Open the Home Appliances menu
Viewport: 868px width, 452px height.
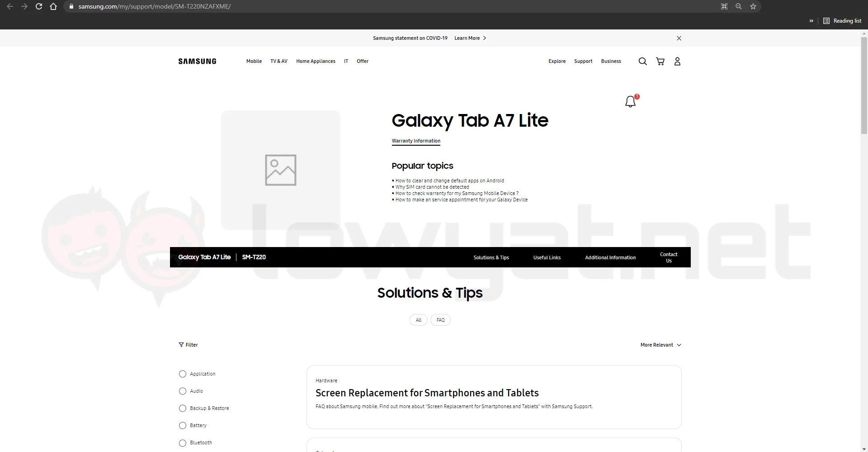(316, 61)
